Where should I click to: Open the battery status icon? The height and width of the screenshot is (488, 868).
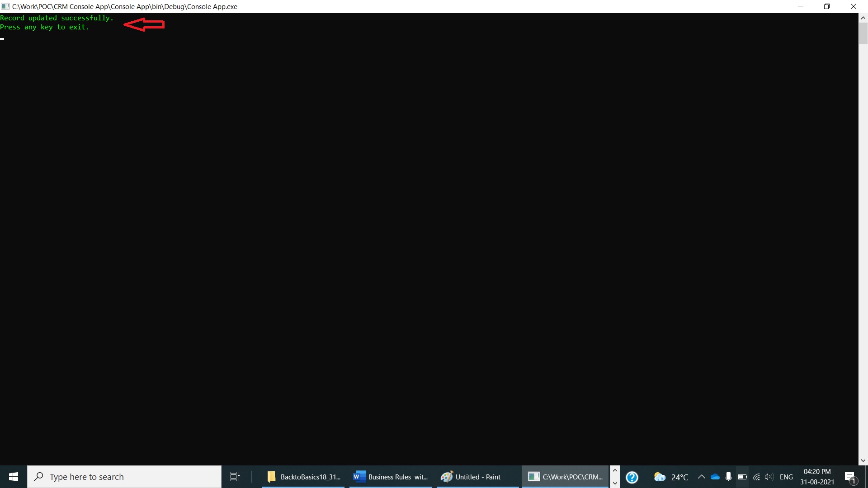[x=742, y=477]
